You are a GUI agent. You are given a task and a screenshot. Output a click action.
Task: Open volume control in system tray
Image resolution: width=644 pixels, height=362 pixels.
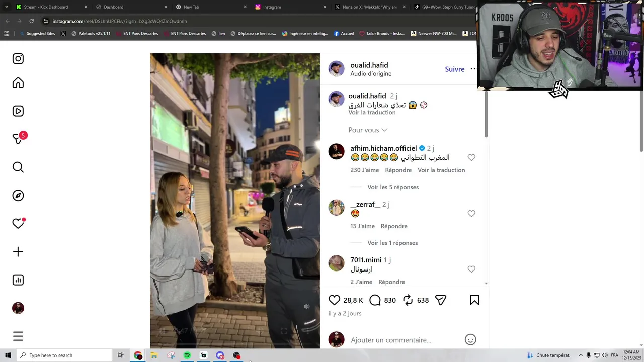pos(604,355)
